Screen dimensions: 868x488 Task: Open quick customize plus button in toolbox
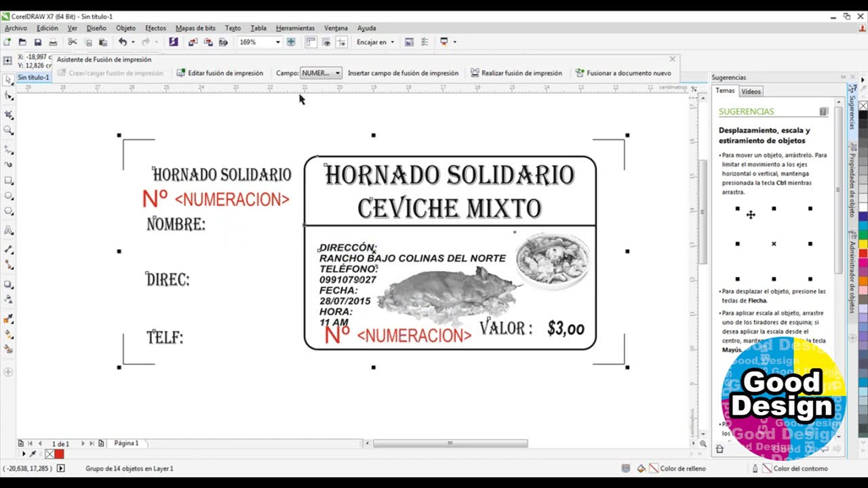tap(9, 371)
